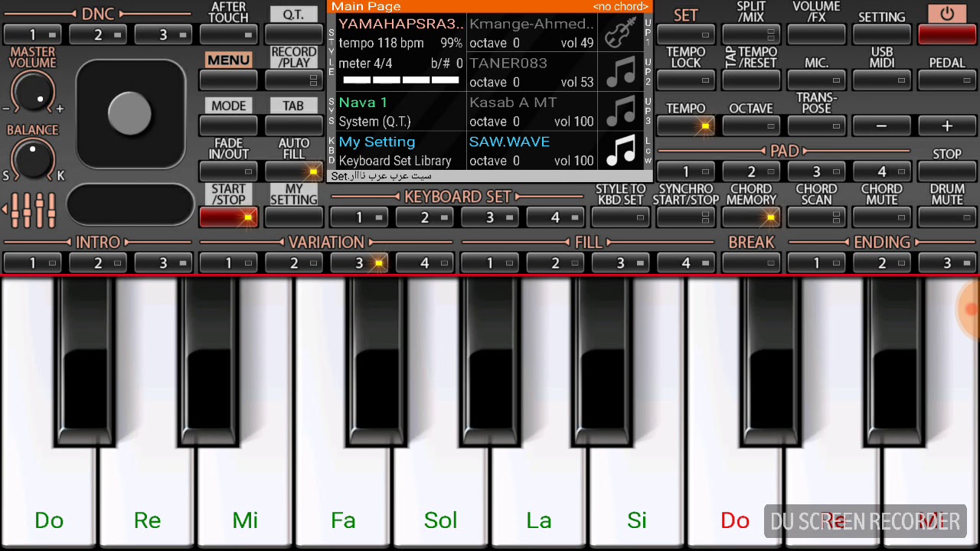This screenshot has height=551, width=980.
Task: Select the Upper 2 music note icon
Action: [621, 72]
